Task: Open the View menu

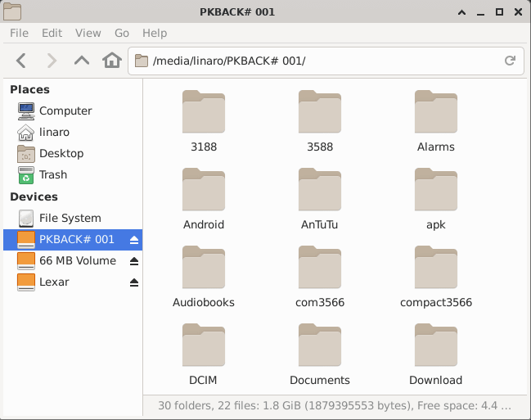Action: click(x=88, y=33)
